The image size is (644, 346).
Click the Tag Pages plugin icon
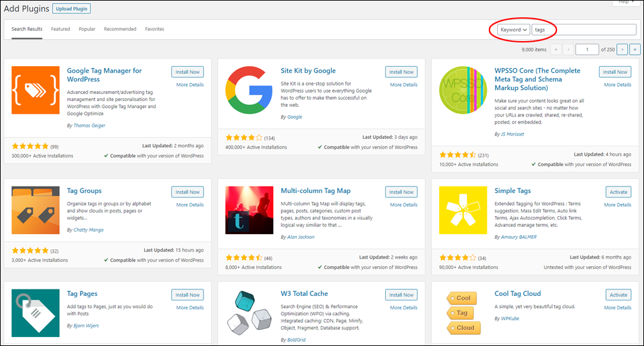coord(35,313)
